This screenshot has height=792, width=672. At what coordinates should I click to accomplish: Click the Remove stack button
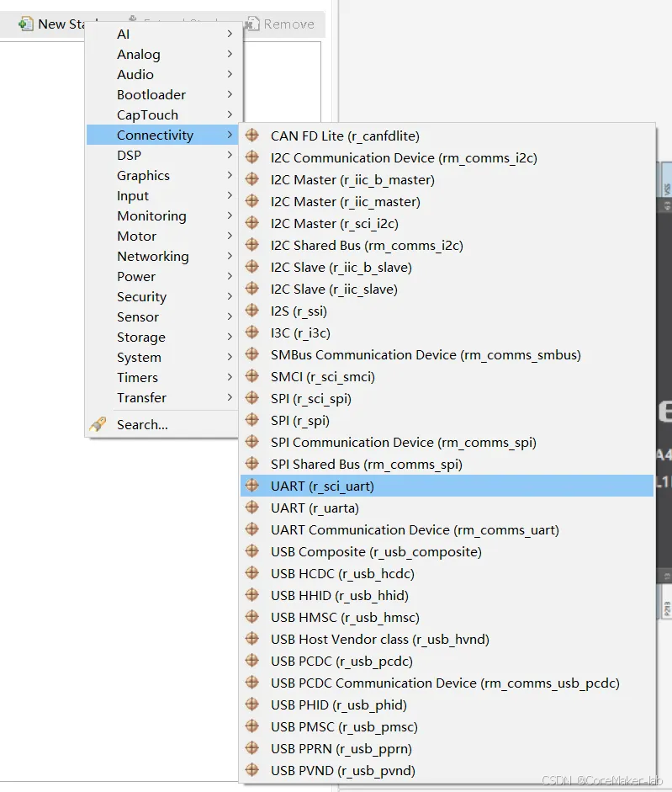pyautogui.click(x=280, y=24)
